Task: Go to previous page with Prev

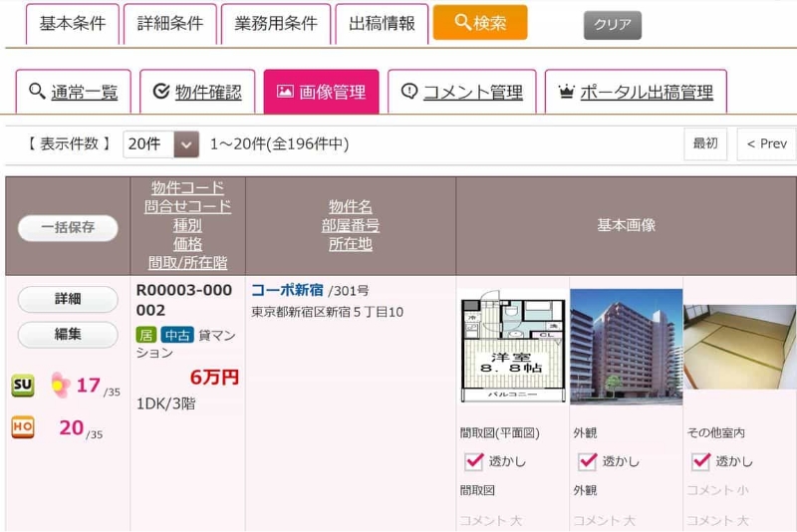Action: click(766, 144)
